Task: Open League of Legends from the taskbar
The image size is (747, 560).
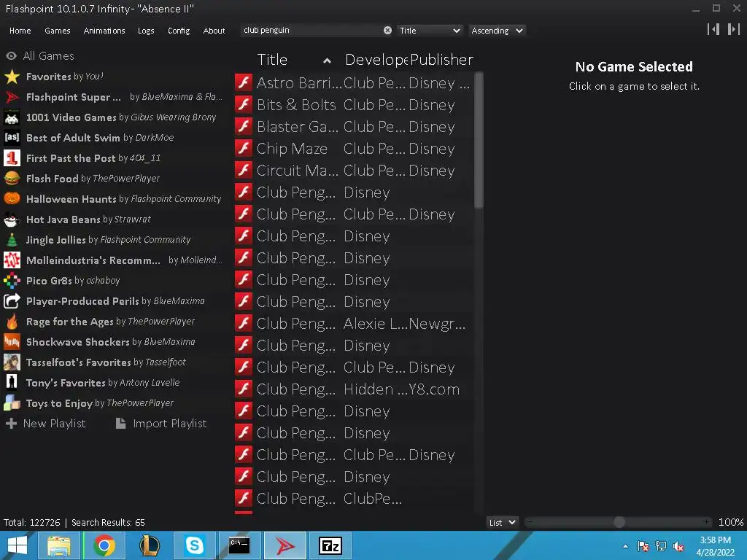Action: [x=149, y=545]
